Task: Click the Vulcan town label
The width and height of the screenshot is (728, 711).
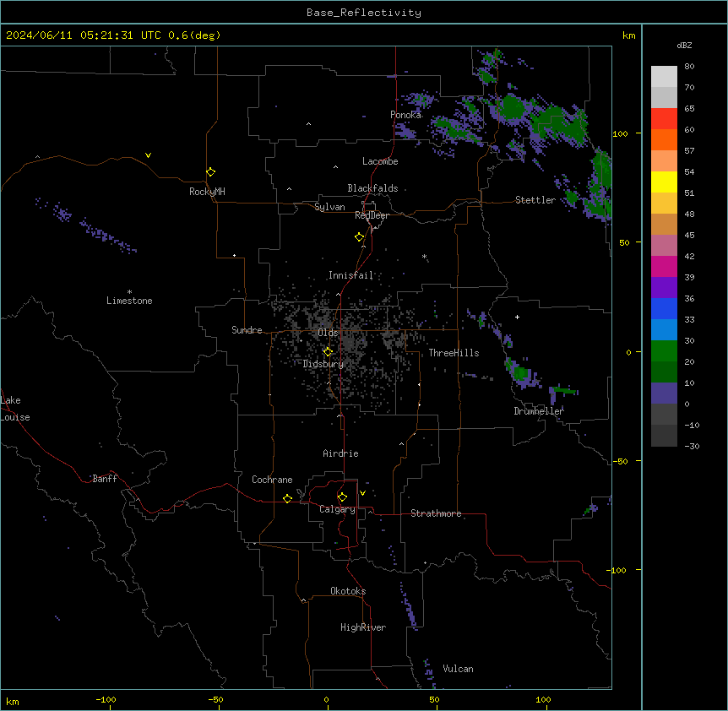Action: [458, 669]
